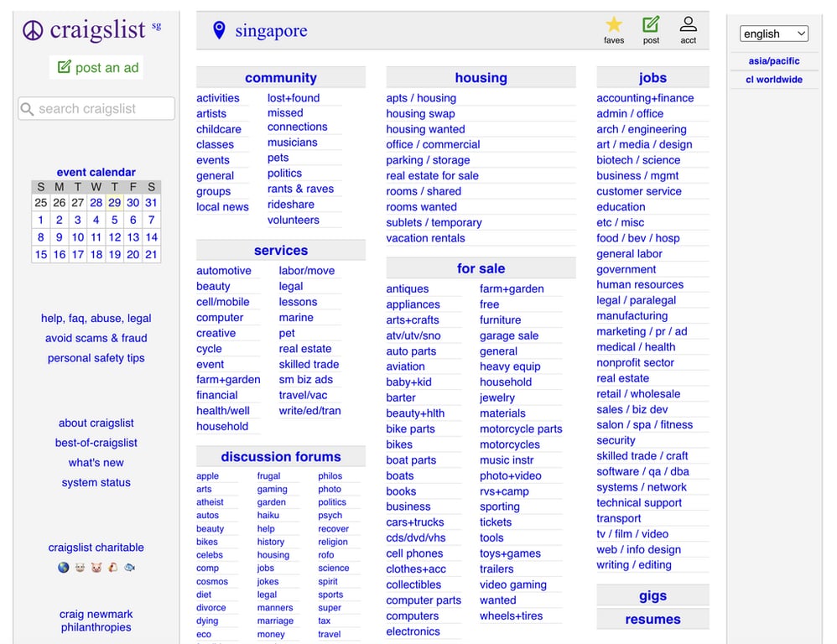Screen dimensions: 837x644
Task: Click the fish icon in craigslist charitable row
Action: (129, 568)
